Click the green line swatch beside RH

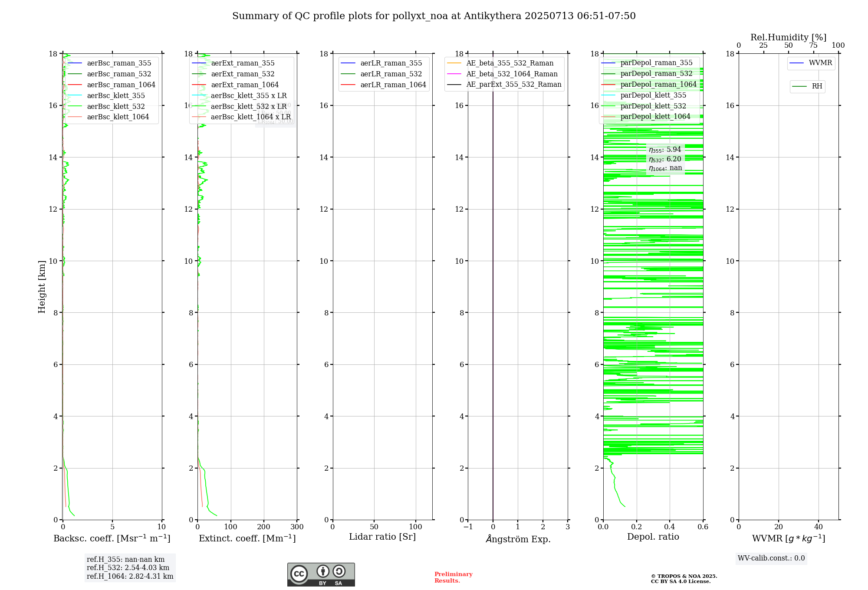pyautogui.click(x=799, y=86)
